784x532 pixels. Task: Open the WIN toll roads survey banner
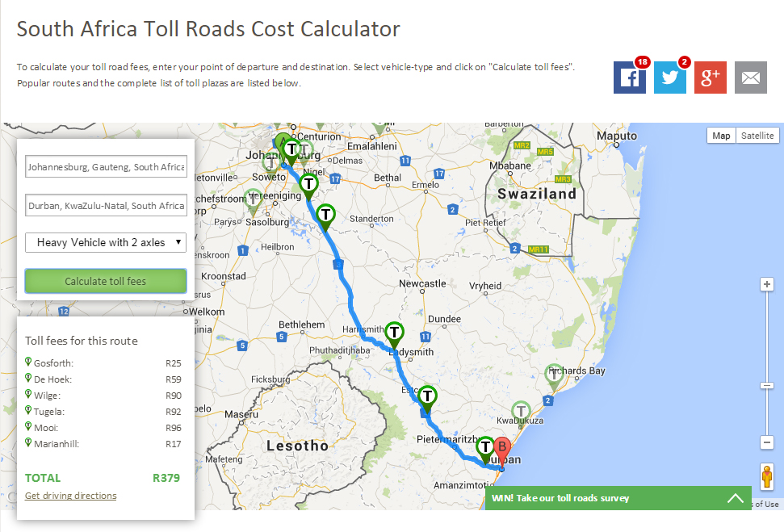[x=618, y=498]
